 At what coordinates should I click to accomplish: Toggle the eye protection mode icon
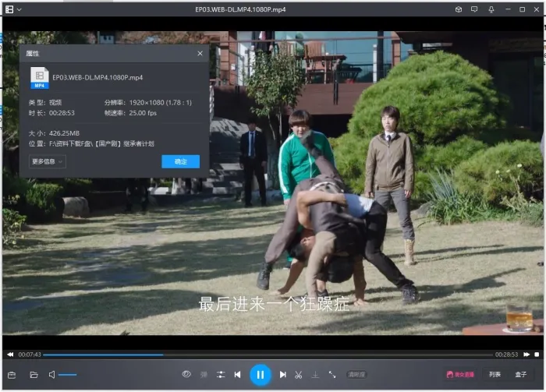(x=186, y=374)
